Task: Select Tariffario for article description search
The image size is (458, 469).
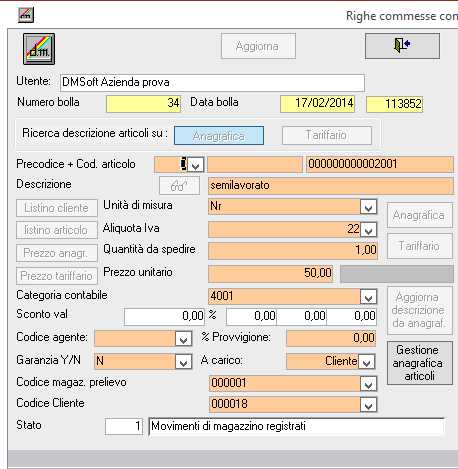Action: (x=327, y=135)
